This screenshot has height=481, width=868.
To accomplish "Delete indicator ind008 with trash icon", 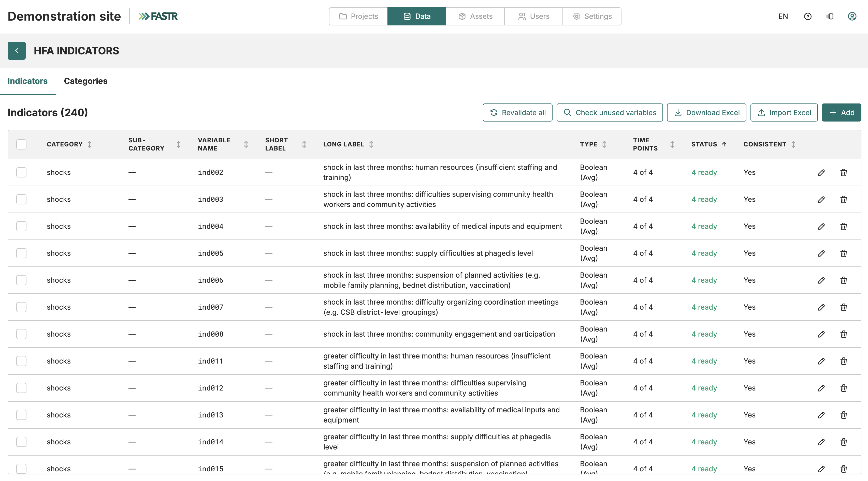I will pos(844,334).
